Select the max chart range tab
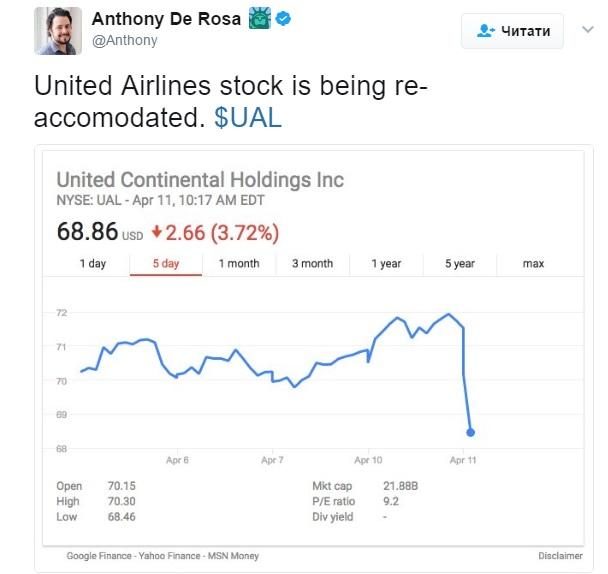The image size is (608, 574). click(533, 264)
